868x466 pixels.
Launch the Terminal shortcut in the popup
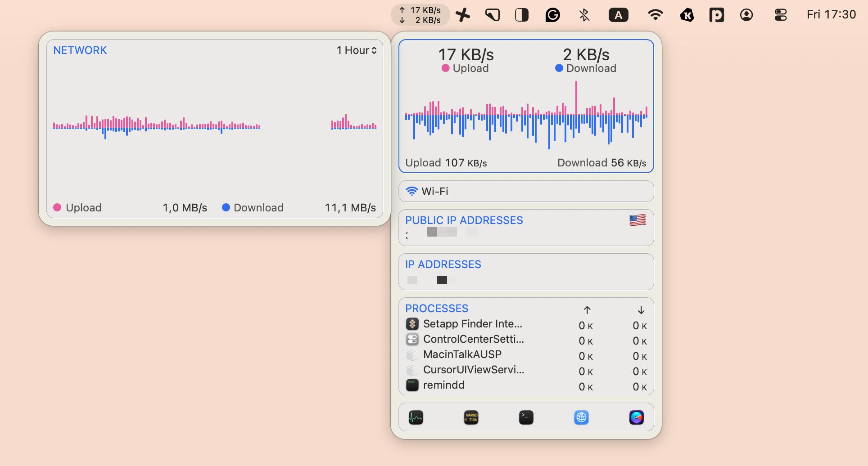[526, 417]
